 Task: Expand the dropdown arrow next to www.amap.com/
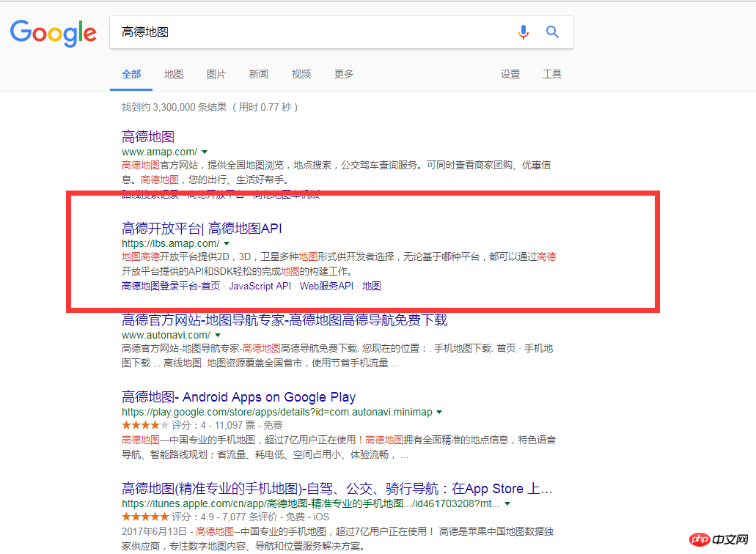pos(205,152)
